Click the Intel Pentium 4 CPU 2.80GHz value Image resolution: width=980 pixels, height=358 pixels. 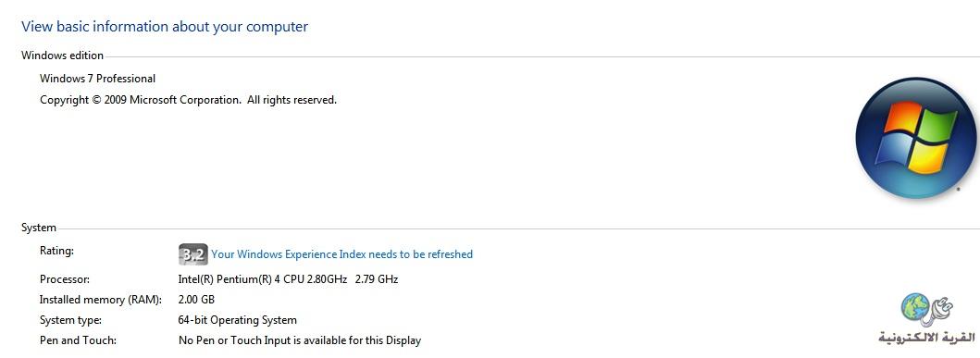[x=263, y=279]
